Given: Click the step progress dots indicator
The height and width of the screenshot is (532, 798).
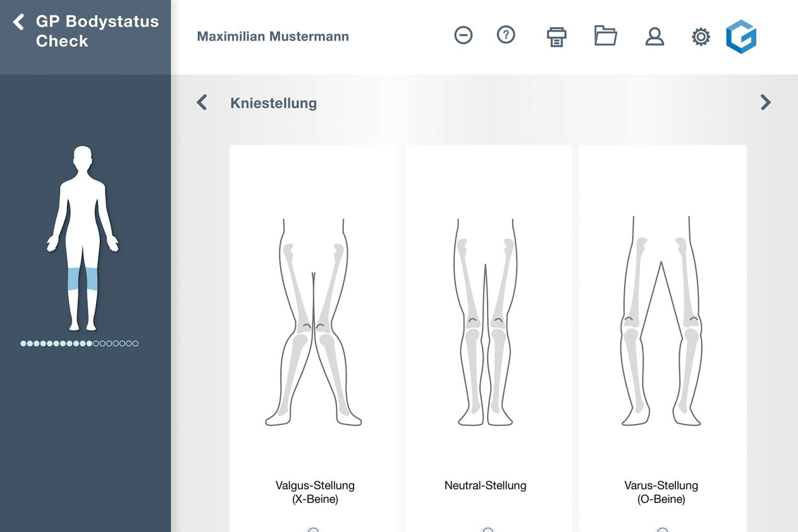Looking at the screenshot, I should pos(79,343).
